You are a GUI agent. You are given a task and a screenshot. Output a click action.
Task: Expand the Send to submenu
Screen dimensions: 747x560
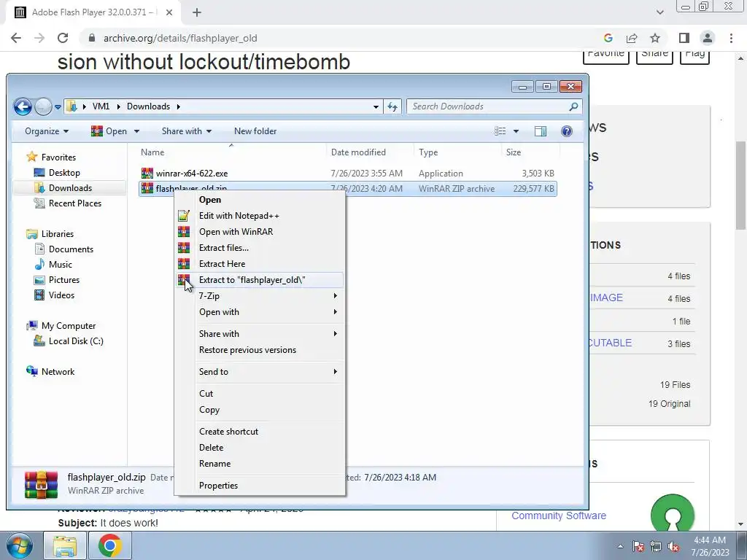click(x=260, y=371)
